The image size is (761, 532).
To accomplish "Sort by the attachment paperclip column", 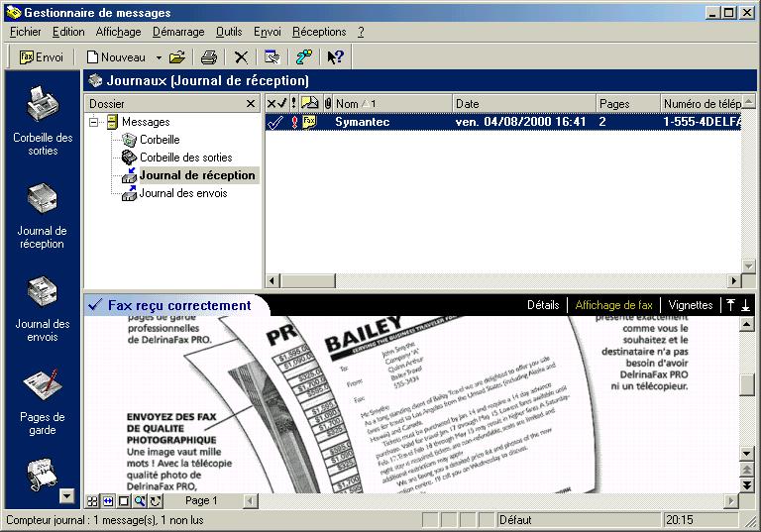I will (328, 103).
